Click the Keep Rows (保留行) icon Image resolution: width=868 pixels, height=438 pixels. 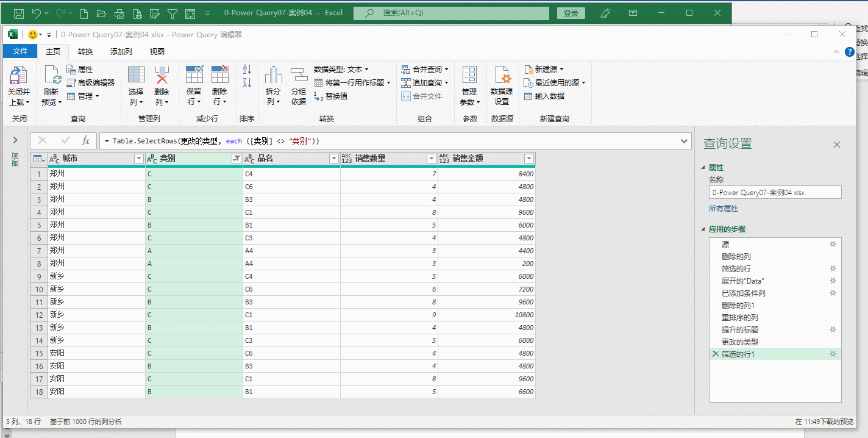pyautogui.click(x=194, y=74)
